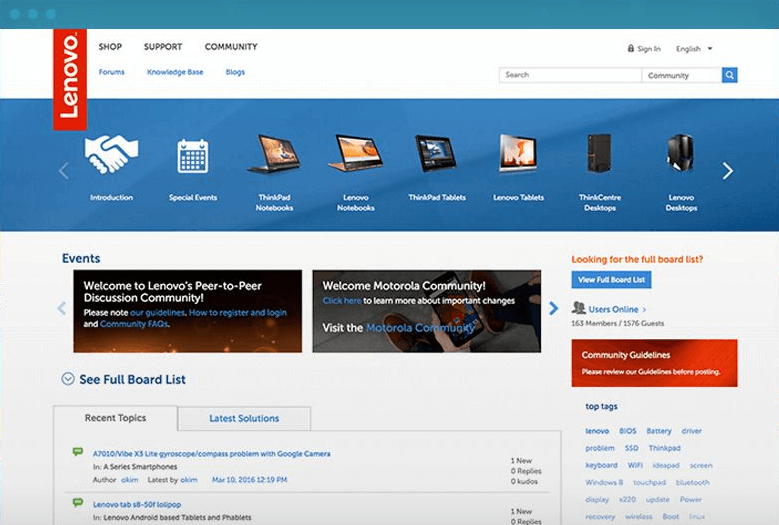Click the View Full Board List button

[x=611, y=280]
